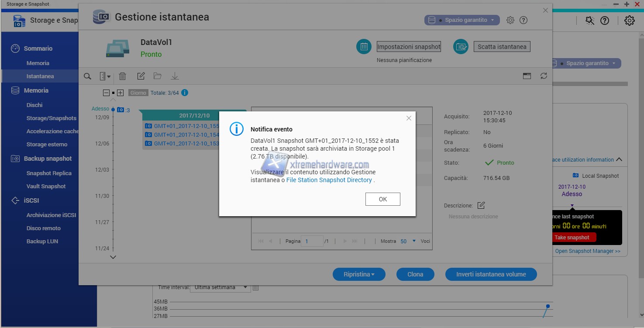Expand timeline with the plus box
This screenshot has width=644, height=328.
pyautogui.click(x=121, y=93)
